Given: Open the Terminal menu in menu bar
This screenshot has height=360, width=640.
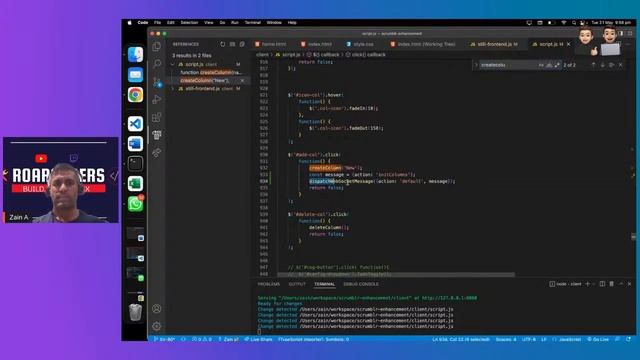Looking at the screenshot, I should coord(253,23).
